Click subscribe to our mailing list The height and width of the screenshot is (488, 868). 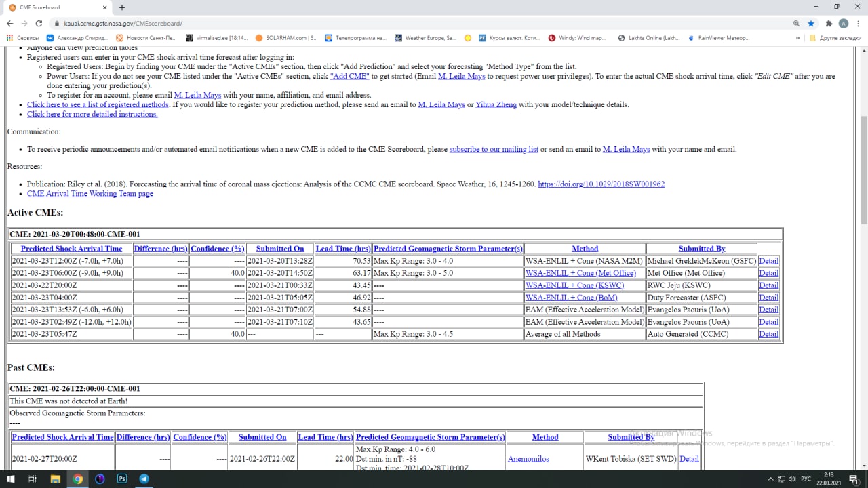point(494,150)
